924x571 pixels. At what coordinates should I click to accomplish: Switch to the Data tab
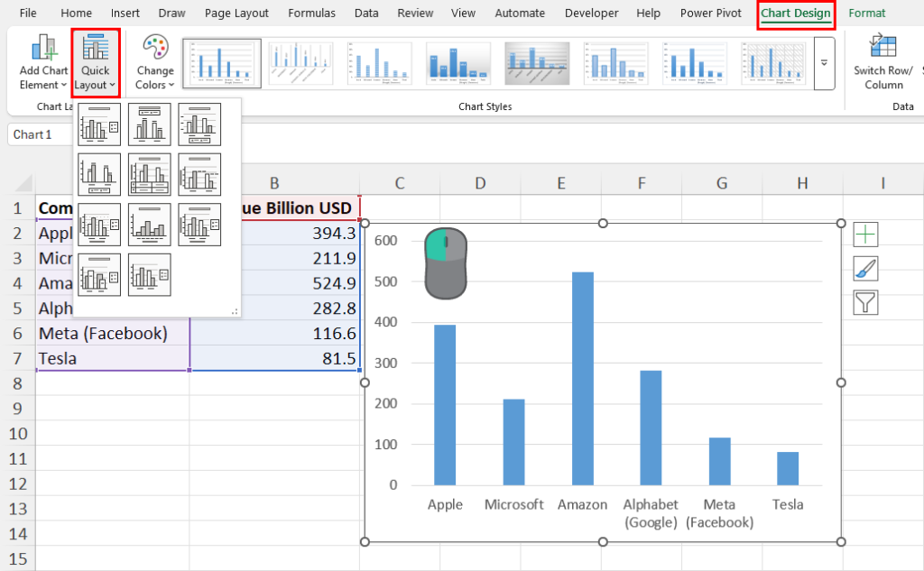[x=366, y=13]
